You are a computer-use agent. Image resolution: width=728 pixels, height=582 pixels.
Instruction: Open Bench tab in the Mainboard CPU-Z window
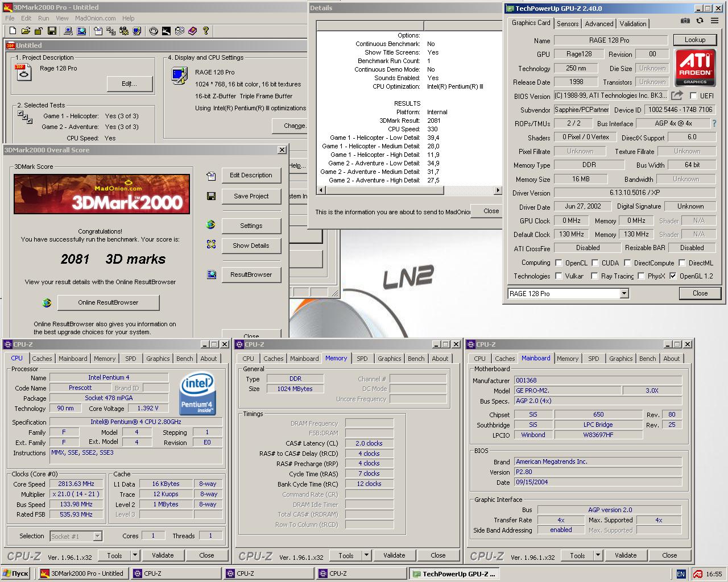pos(647,359)
